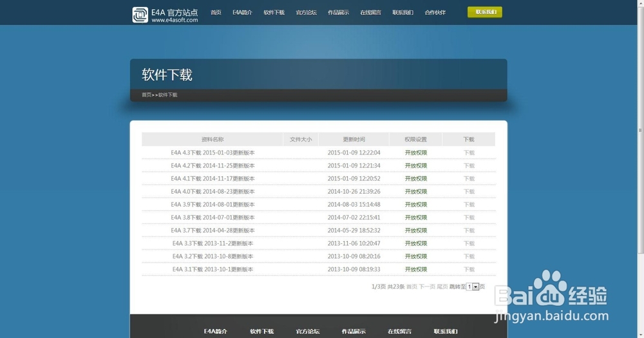This screenshot has width=644, height=338.
Task: Click the yellow 联系我们 button
Action: [x=485, y=12]
